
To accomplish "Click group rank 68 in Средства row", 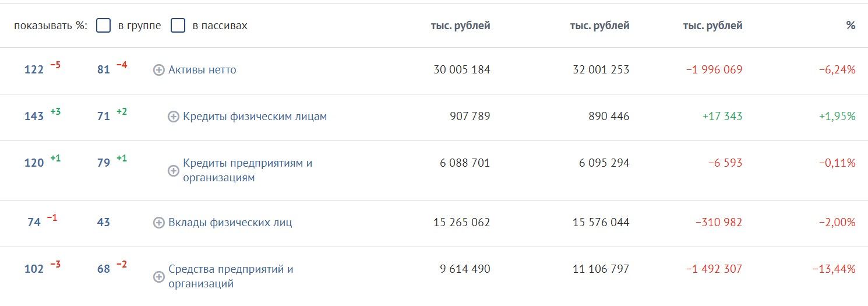I will pos(104,269).
